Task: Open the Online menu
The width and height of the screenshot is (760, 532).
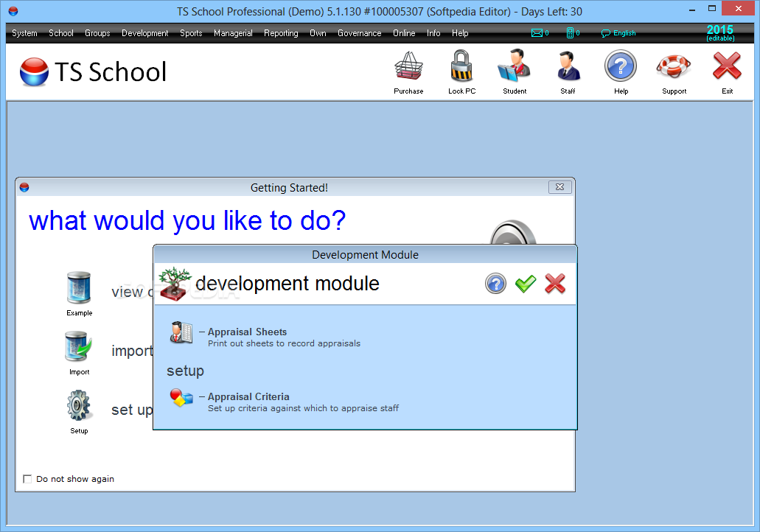Action: [x=404, y=33]
